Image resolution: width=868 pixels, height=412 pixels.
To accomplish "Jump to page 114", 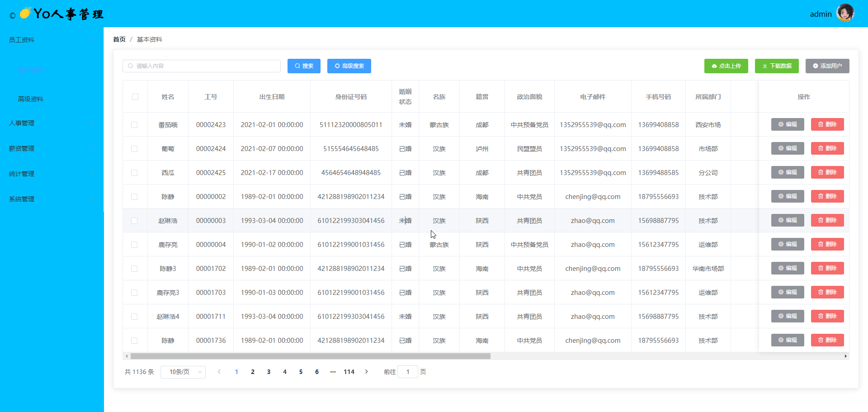I will tap(349, 372).
